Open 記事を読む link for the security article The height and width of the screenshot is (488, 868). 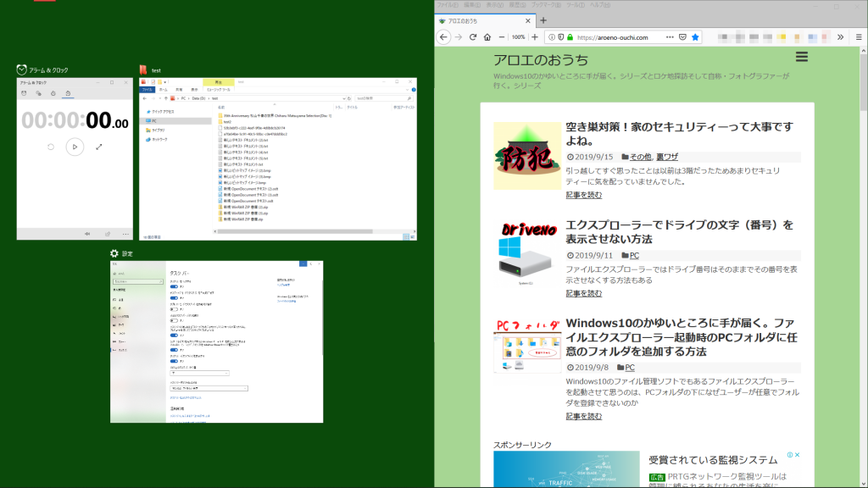(584, 195)
